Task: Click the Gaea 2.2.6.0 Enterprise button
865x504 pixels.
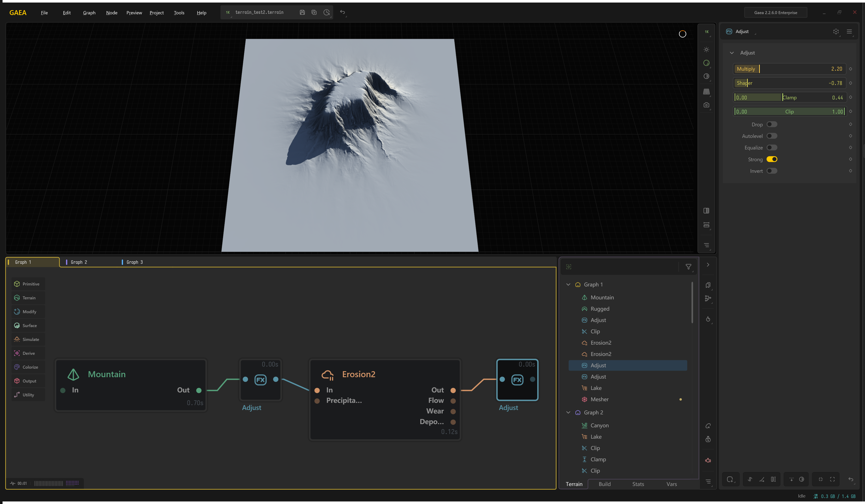Action: (775, 13)
